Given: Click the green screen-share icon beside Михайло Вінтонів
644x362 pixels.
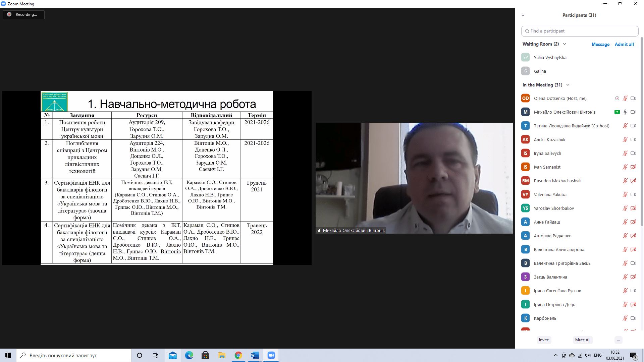Looking at the screenshot, I should [x=617, y=112].
